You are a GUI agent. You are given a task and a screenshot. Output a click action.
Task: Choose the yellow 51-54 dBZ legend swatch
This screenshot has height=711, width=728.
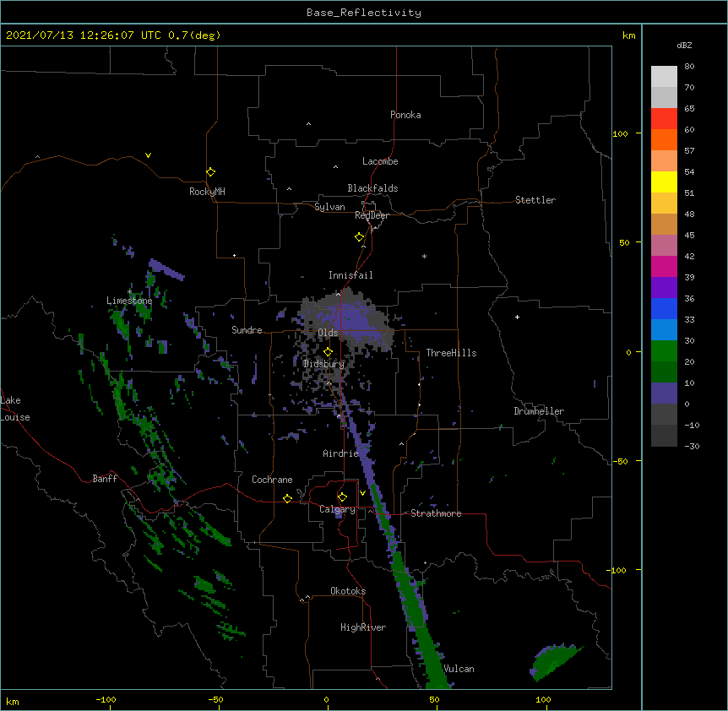click(664, 182)
